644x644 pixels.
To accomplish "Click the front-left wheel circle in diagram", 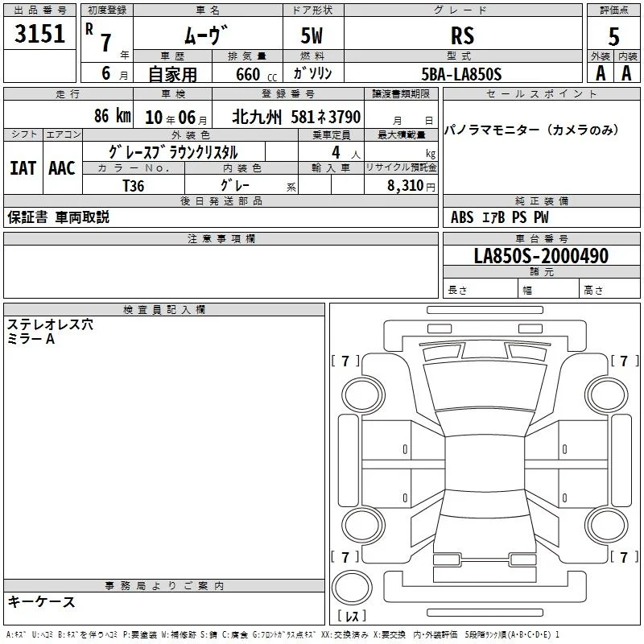I will (x=364, y=395).
